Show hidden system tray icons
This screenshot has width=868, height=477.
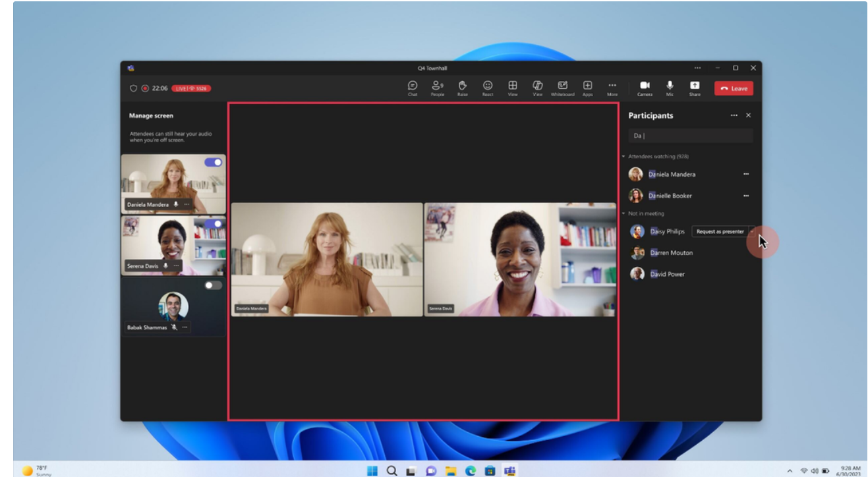click(790, 471)
